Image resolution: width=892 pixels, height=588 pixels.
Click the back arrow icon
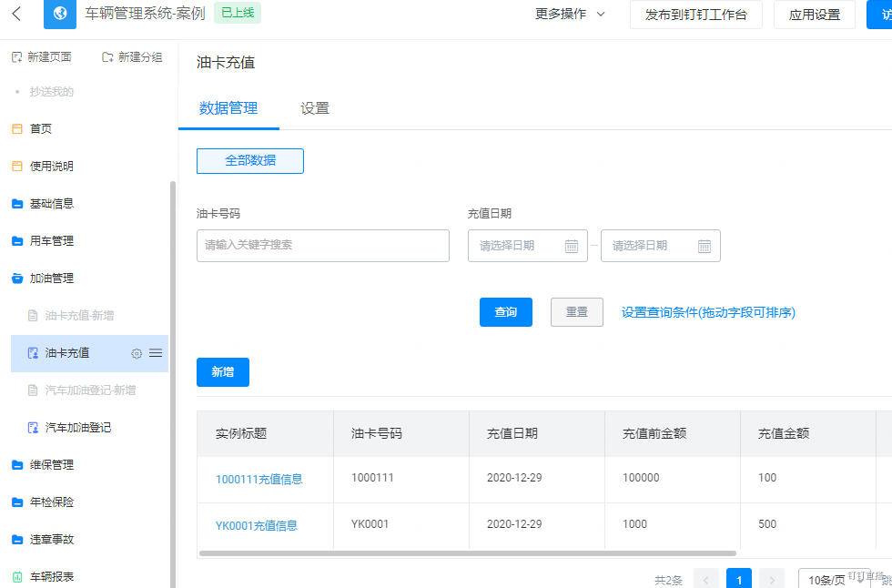click(16, 14)
